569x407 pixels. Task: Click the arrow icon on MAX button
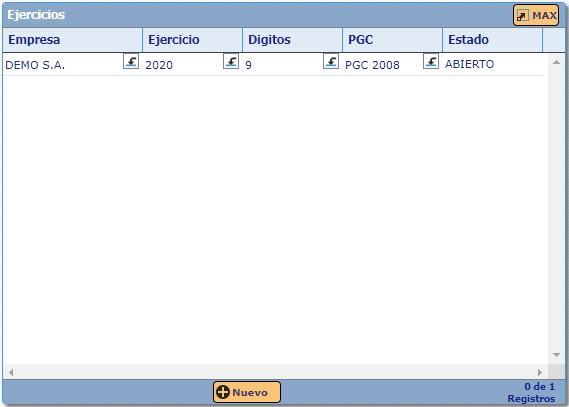(522, 16)
